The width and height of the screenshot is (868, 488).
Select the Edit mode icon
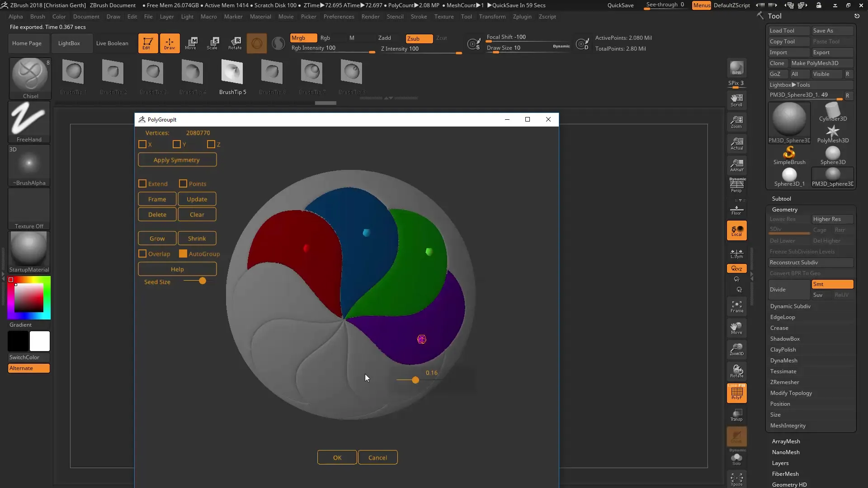[148, 43]
